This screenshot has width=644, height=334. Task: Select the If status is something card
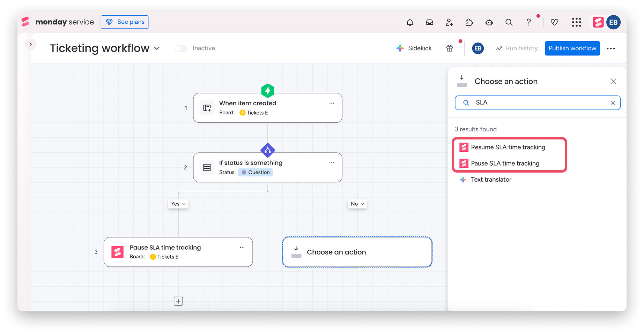coord(268,167)
